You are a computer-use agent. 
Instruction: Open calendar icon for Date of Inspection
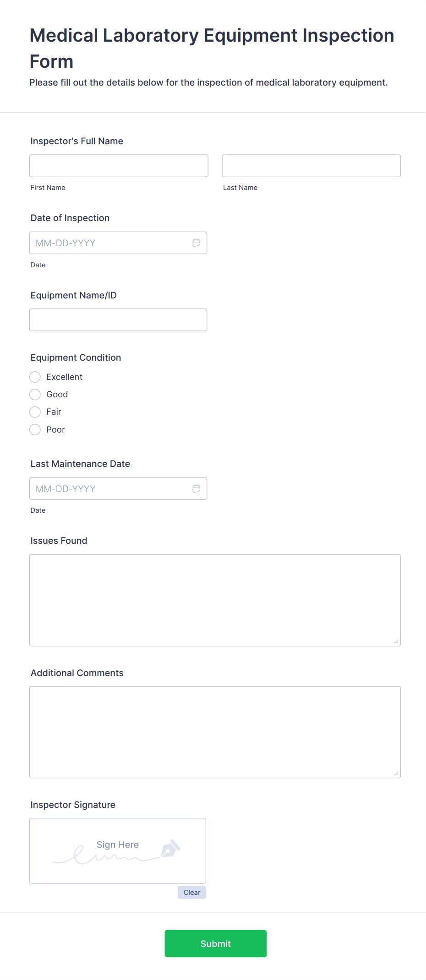pos(197,243)
